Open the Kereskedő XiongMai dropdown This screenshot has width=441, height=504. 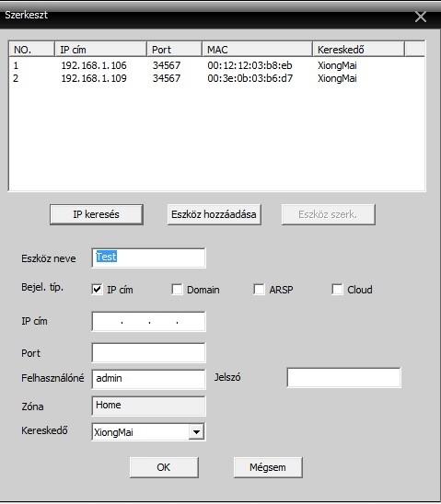pyautogui.click(x=196, y=432)
